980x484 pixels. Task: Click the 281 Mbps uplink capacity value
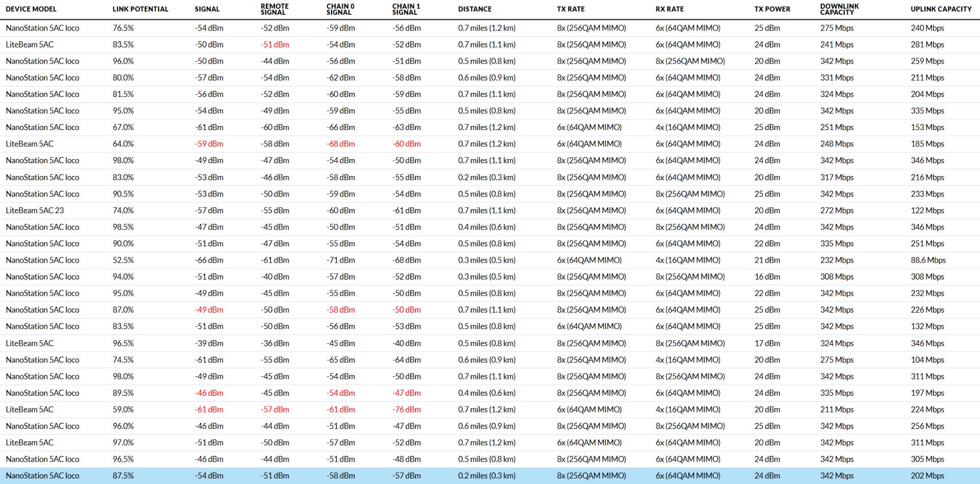(927, 45)
